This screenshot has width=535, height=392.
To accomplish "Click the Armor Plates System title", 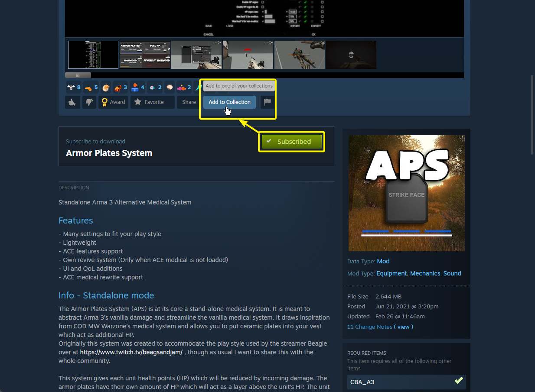I will (x=109, y=153).
